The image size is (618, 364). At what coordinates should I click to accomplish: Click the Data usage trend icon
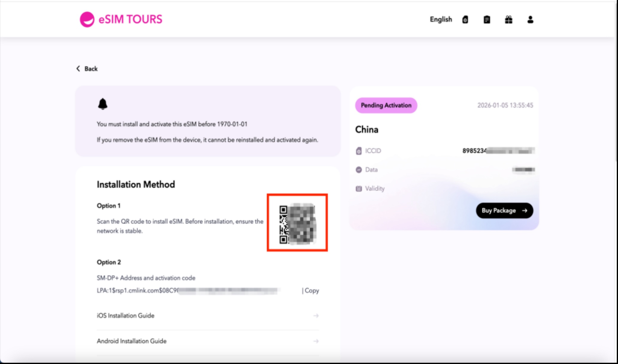coord(358,169)
